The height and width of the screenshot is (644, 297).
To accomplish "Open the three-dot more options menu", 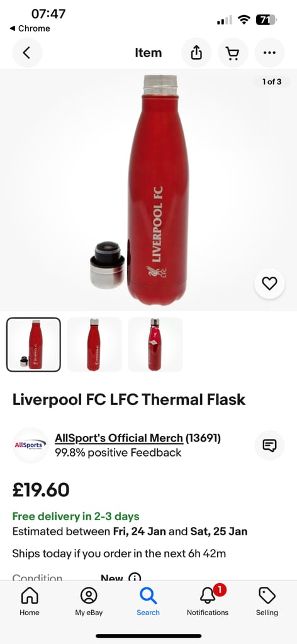I will (x=269, y=53).
